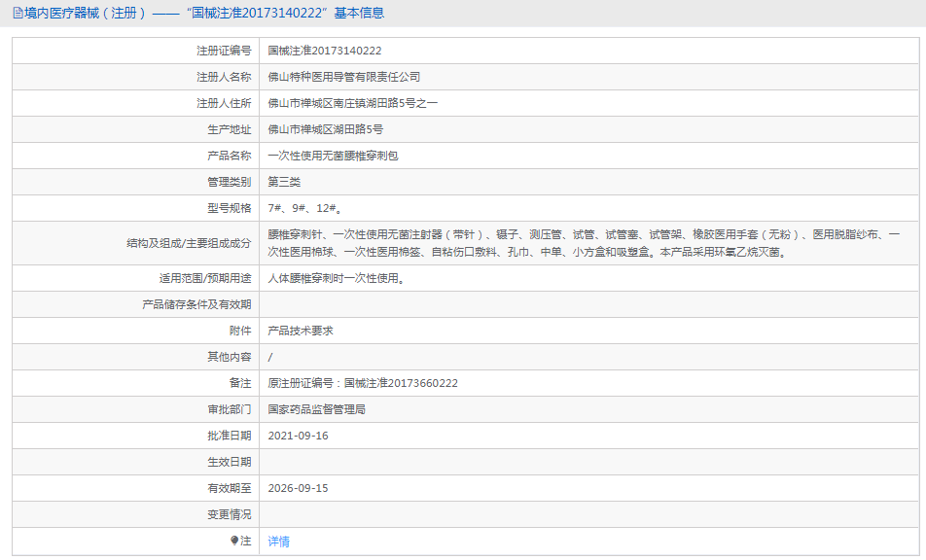Click expiry date 2026-09-15
Screen dimensions: 926x560
(299, 488)
